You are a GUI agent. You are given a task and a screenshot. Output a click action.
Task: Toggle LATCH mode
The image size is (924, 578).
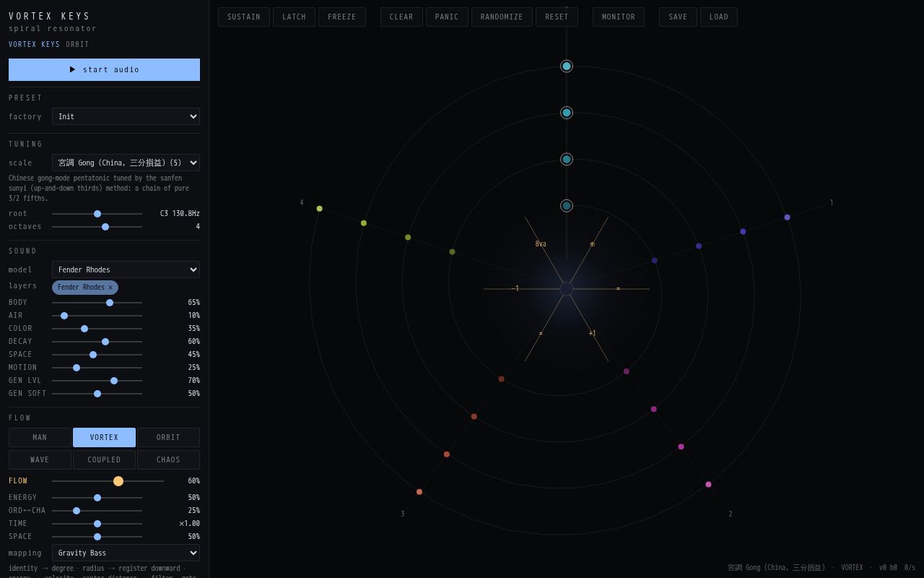[294, 17]
